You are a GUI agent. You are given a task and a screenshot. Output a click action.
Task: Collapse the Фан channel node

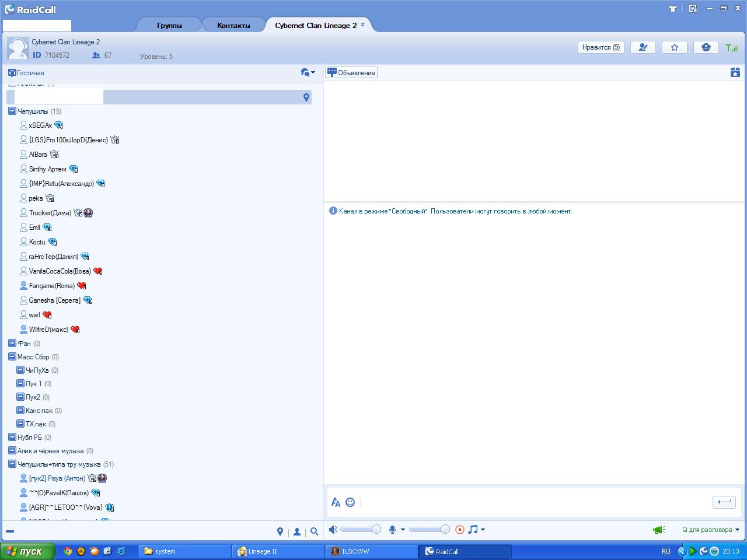12,343
